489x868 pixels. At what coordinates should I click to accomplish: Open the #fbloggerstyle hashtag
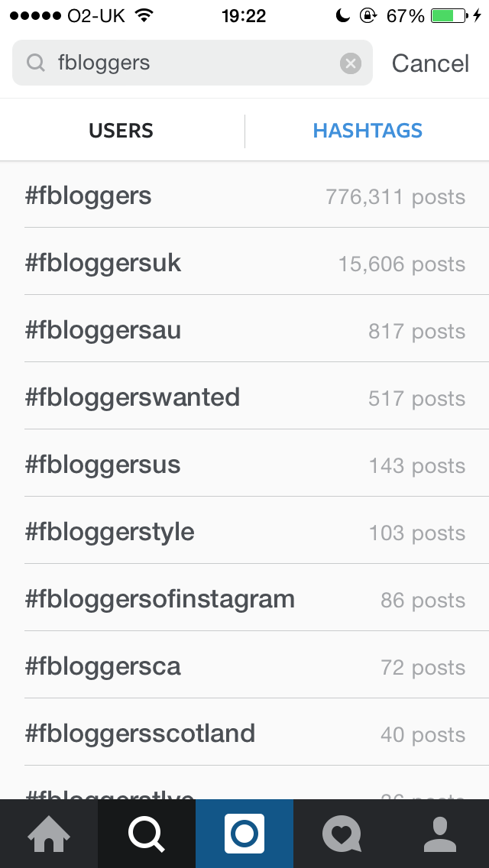[x=244, y=533]
